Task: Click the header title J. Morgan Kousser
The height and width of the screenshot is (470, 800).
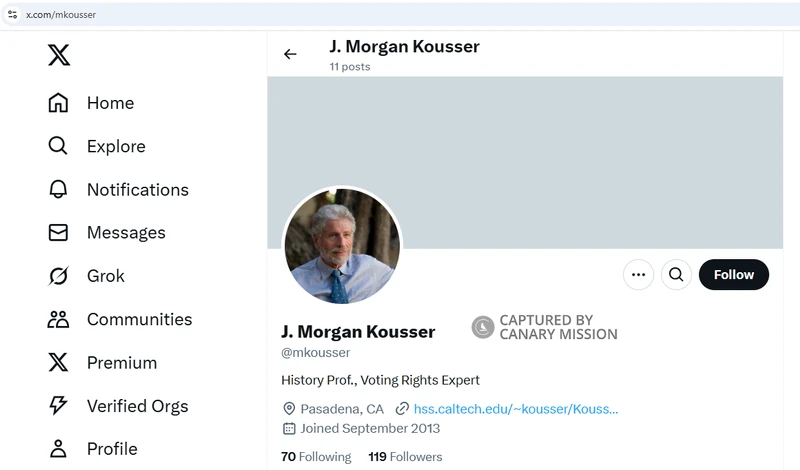Action: [x=405, y=46]
